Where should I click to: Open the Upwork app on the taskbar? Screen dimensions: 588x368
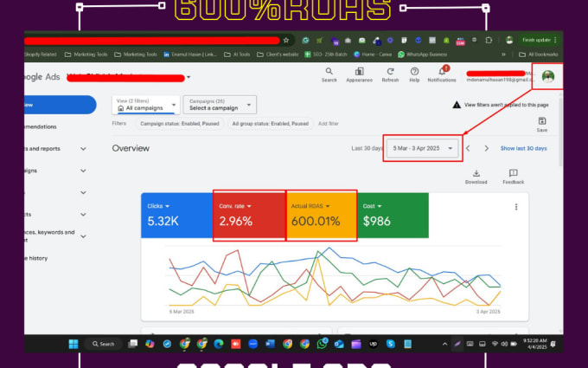click(x=374, y=344)
